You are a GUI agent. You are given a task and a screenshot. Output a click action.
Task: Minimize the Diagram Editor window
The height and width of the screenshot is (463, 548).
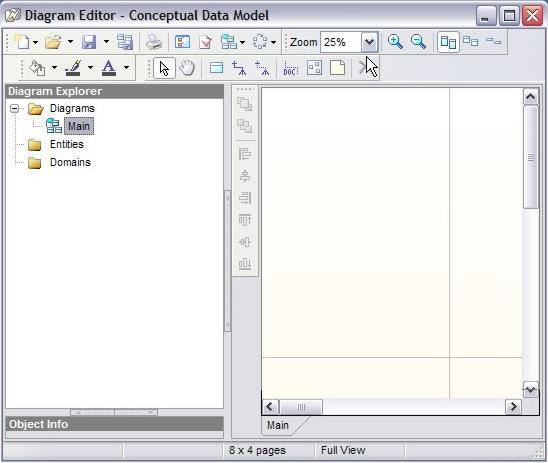click(x=486, y=16)
